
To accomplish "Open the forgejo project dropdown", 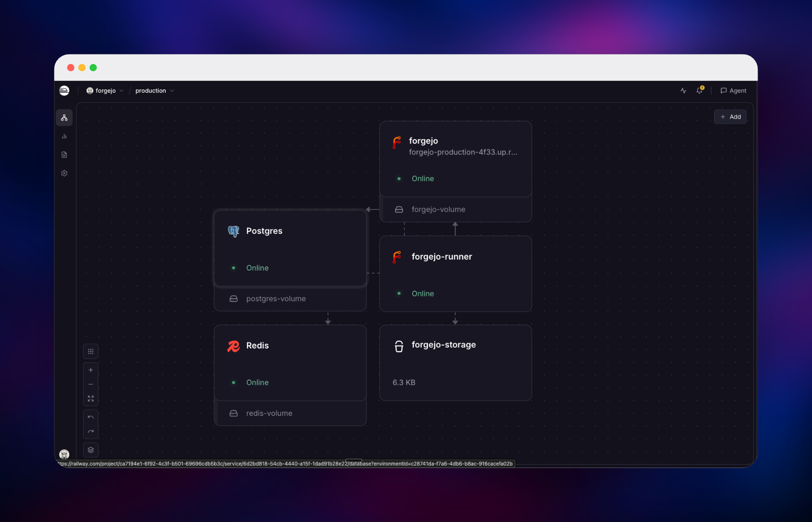I will click(105, 91).
